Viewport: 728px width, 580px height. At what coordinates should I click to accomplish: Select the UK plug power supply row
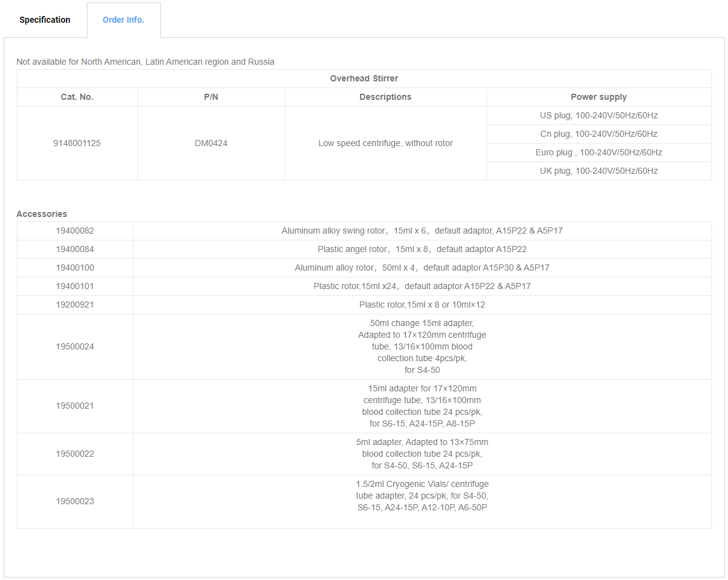point(599,171)
